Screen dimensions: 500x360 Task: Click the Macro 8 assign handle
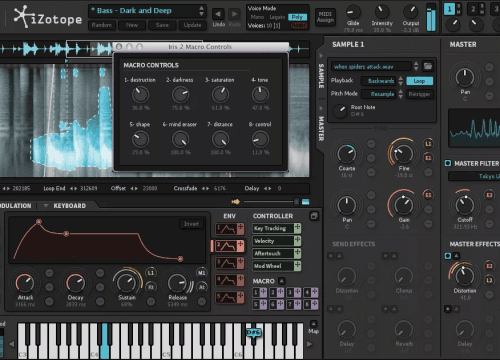click(315, 304)
